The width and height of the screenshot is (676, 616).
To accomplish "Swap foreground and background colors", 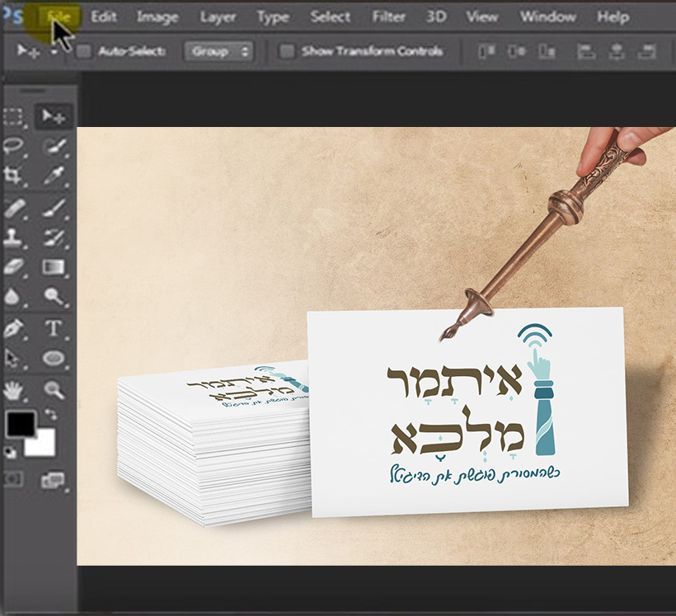I will pyautogui.click(x=51, y=415).
